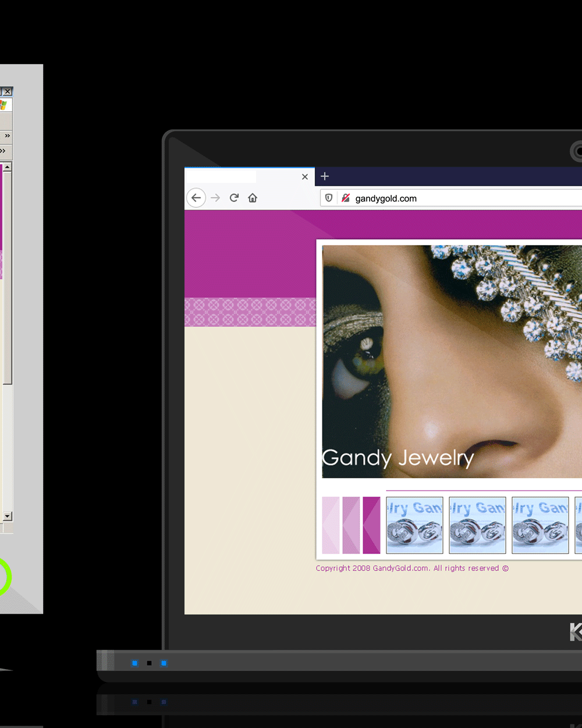Viewport: 582px width, 728px height.
Task: Click the dark magenta arrow swatch
Action: (x=371, y=525)
